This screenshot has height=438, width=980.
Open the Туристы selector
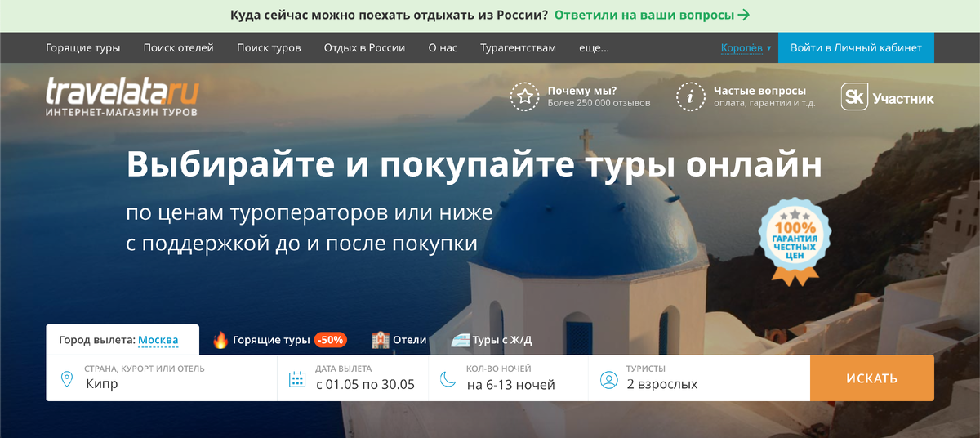tap(699, 378)
